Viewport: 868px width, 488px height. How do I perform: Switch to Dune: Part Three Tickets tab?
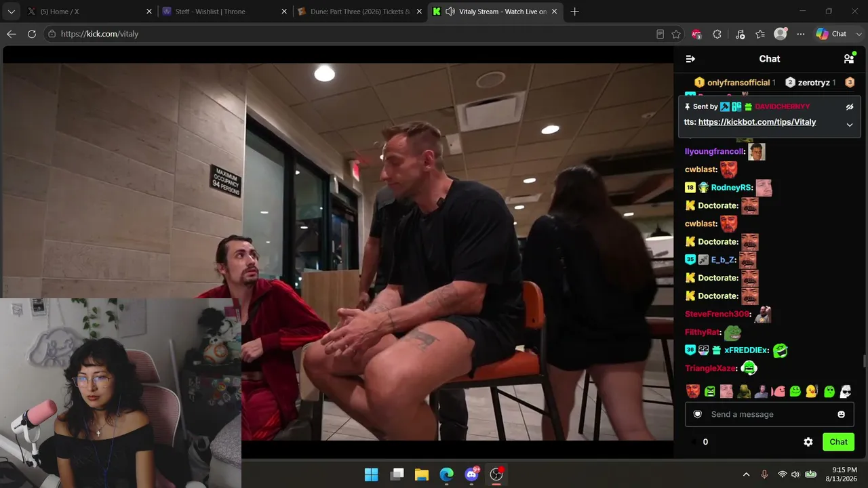tap(360, 12)
